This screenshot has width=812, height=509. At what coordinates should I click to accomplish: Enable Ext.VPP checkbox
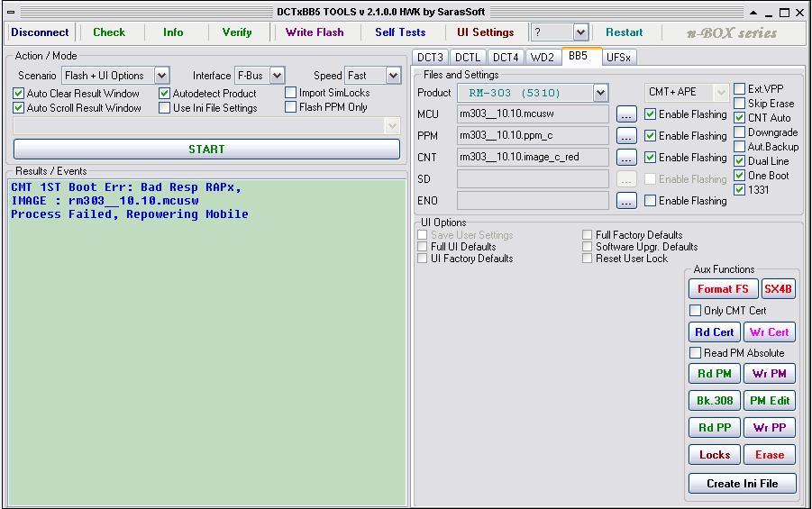coord(740,88)
